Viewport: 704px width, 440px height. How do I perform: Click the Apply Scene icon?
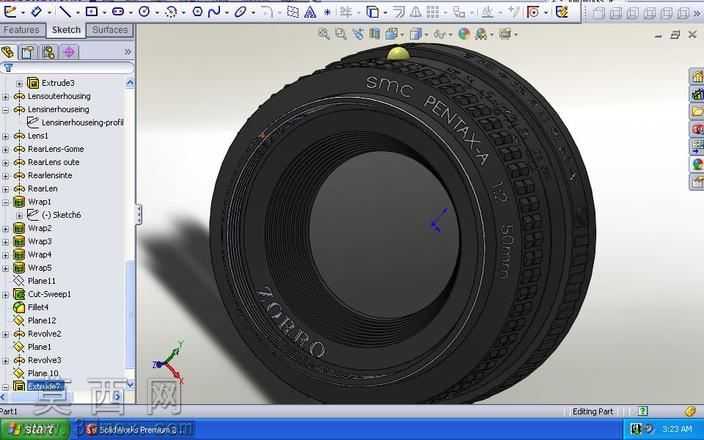481,34
